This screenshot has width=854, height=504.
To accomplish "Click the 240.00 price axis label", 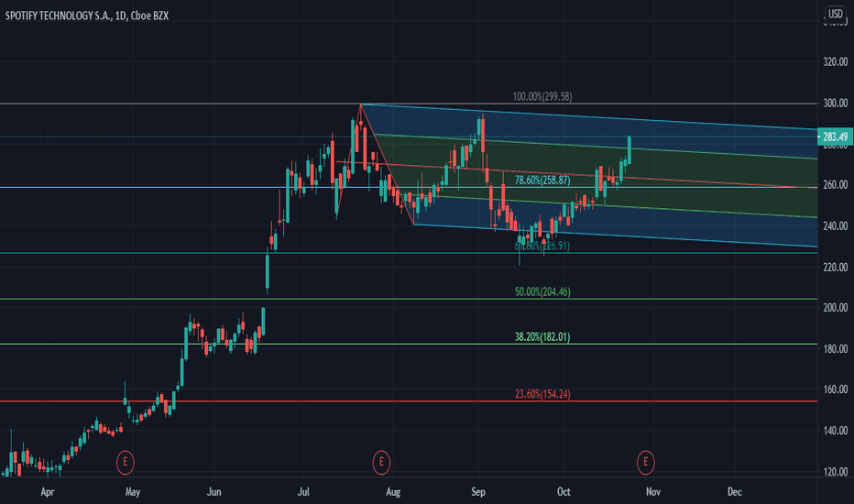I will 835,225.
